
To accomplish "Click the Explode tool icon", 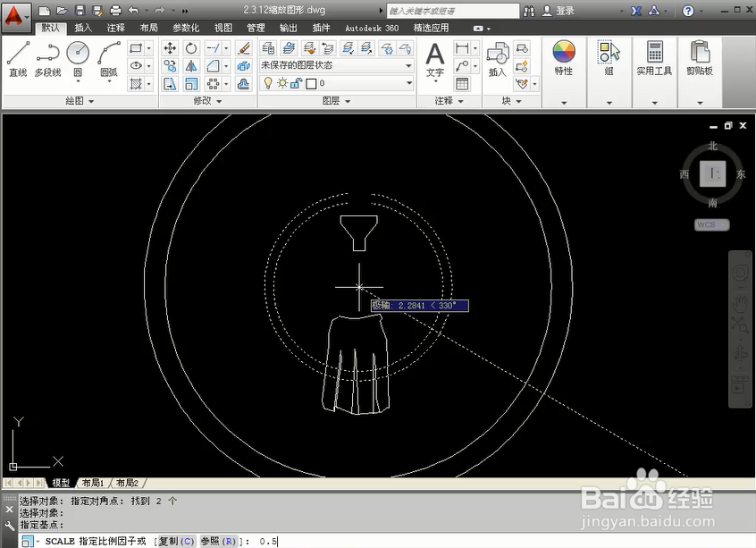I will pos(243,65).
